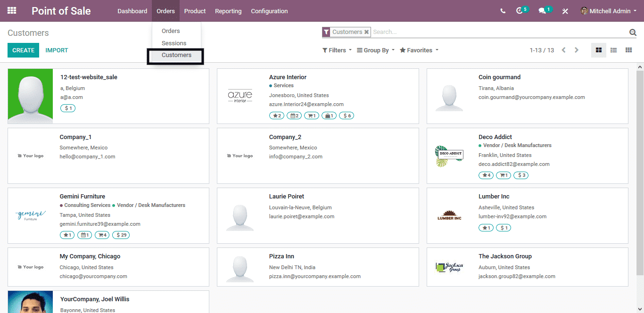
Task: Open the apps grid menu icon
Action: pos(12,11)
